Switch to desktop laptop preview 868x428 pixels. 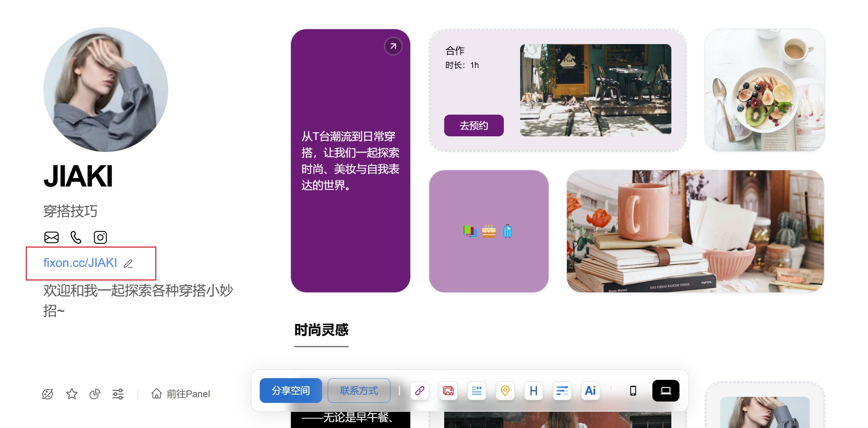point(666,391)
